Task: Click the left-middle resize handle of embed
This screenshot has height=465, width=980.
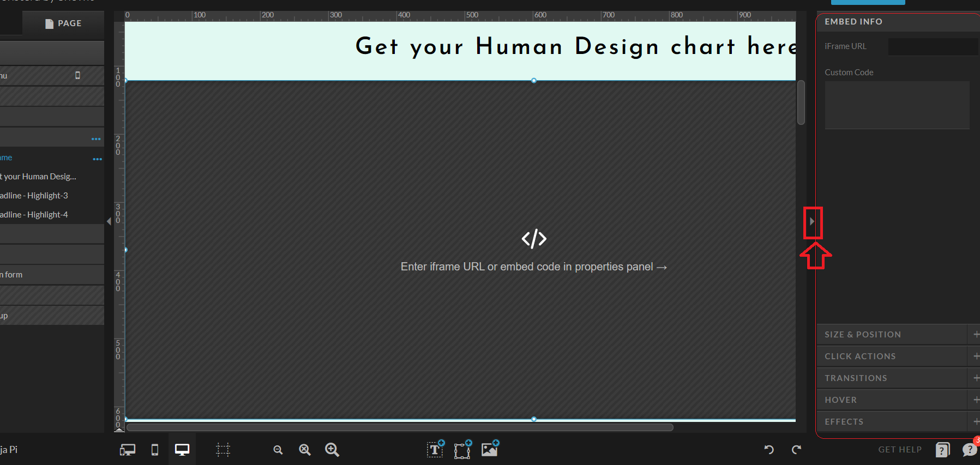Action: (126, 250)
